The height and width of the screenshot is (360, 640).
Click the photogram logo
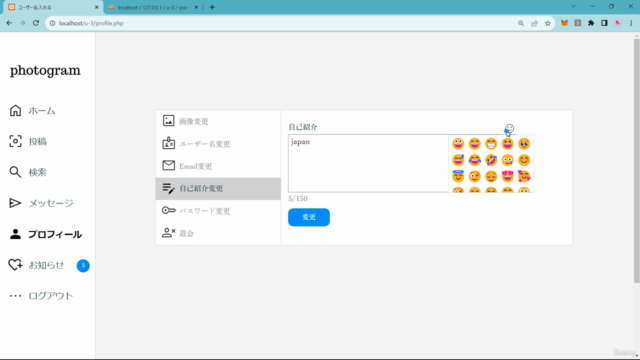click(45, 71)
